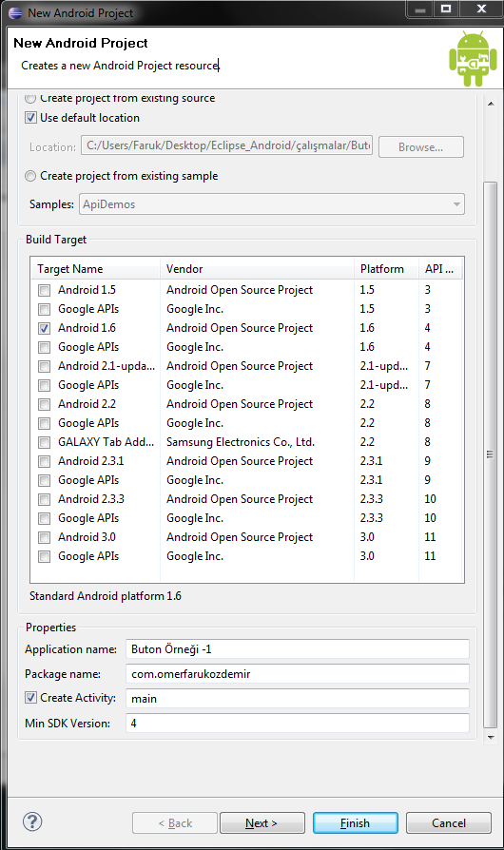The image size is (504, 850).
Task: Click the Cancel button
Action: 449,822
